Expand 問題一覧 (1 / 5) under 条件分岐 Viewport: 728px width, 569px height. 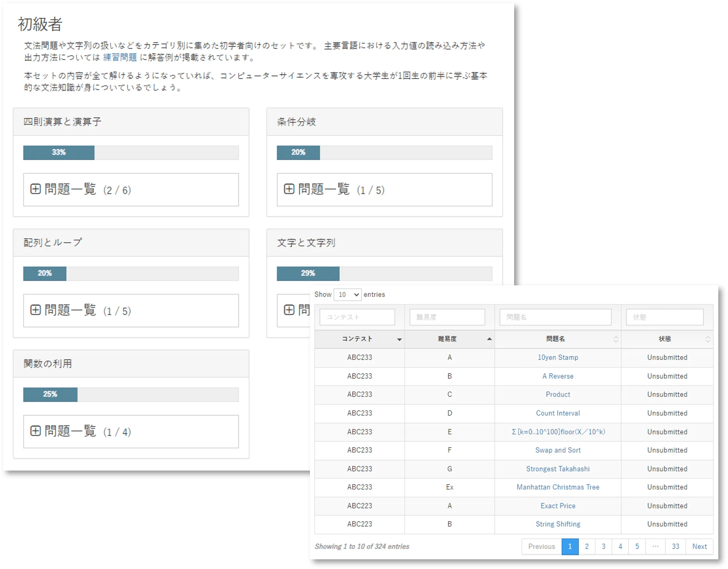[x=289, y=189]
